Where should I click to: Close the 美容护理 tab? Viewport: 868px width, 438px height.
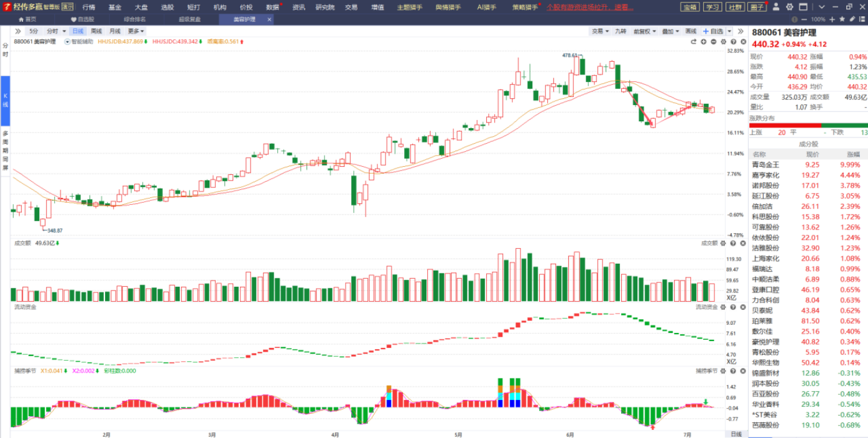269,19
